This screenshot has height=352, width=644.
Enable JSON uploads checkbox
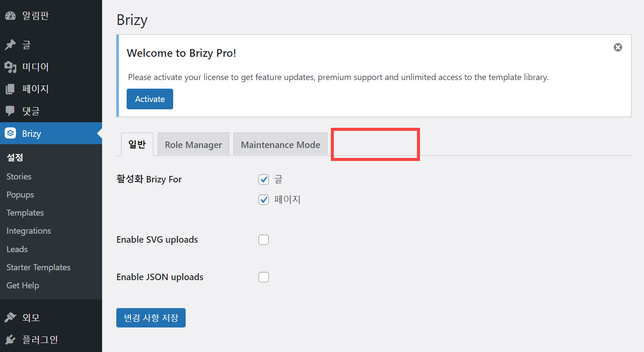click(264, 277)
